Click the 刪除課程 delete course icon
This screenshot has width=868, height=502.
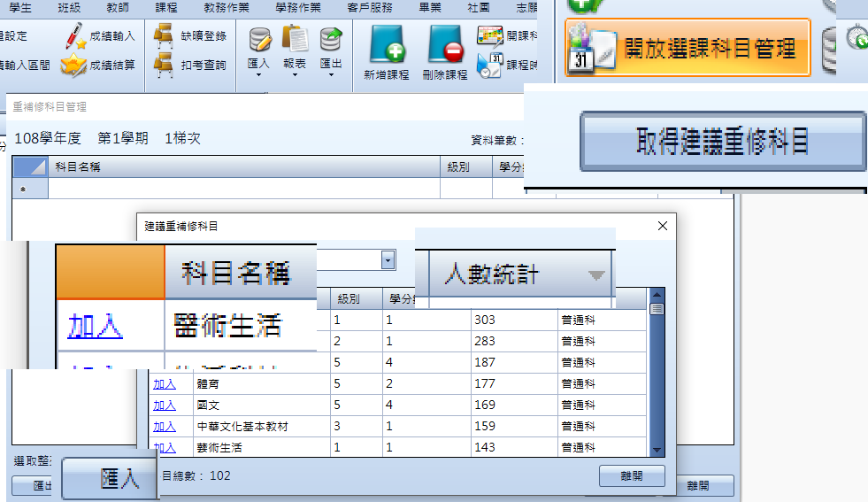coord(445,44)
